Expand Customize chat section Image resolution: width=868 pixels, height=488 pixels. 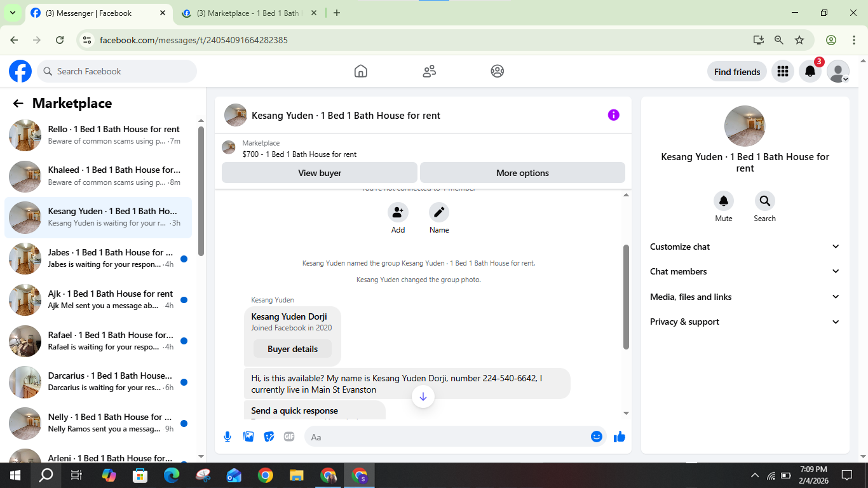coord(745,247)
